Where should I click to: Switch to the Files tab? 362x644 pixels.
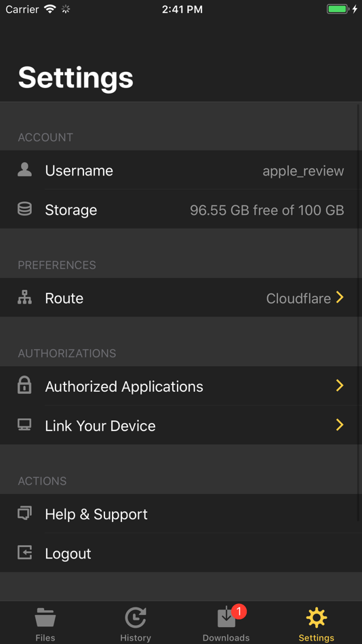45,624
